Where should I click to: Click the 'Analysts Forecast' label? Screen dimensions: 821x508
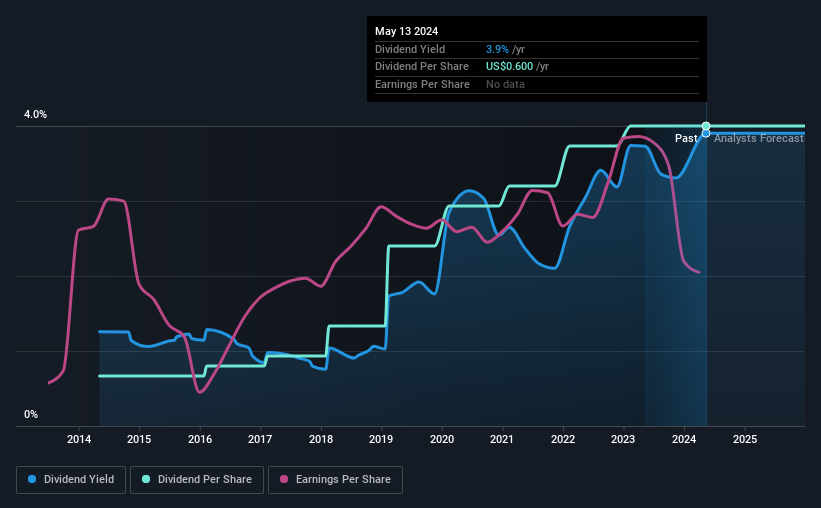coord(759,138)
